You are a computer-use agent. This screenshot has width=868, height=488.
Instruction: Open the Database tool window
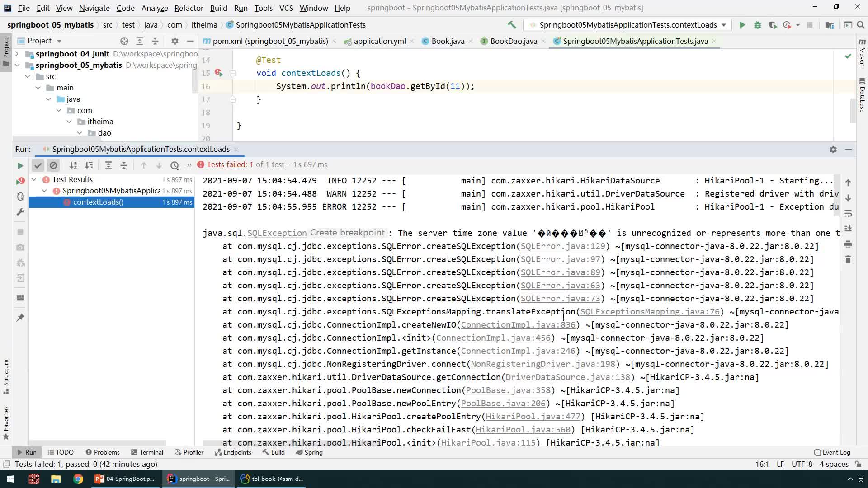(x=862, y=95)
